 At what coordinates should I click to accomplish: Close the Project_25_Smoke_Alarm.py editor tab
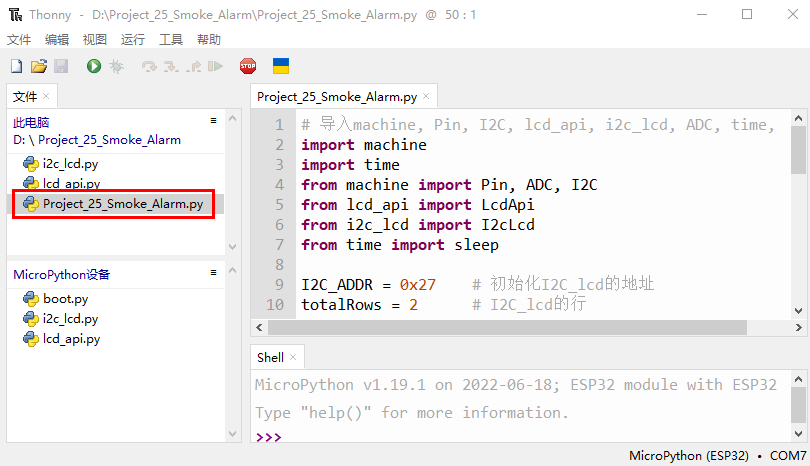click(x=426, y=96)
